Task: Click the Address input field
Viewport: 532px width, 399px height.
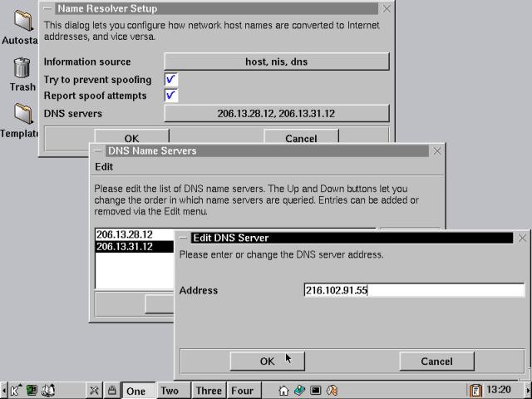Action: pos(413,290)
